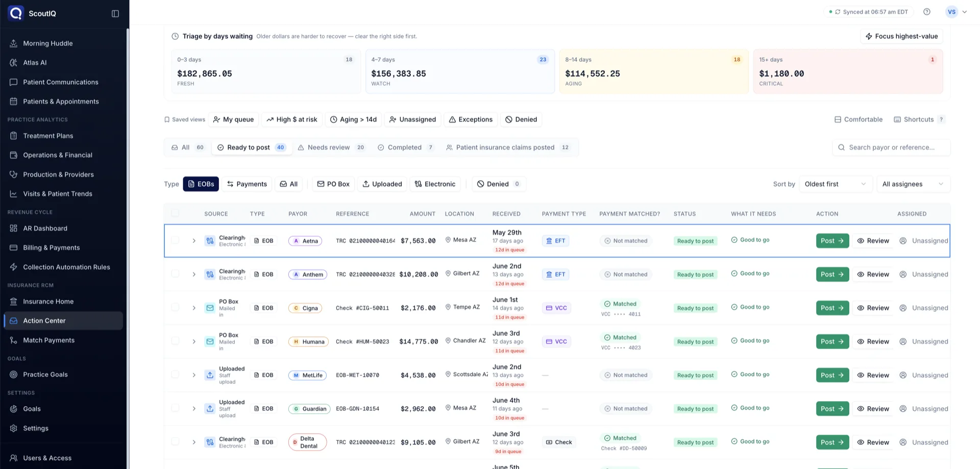Image resolution: width=980 pixels, height=469 pixels.
Task: Open the All assignees dropdown
Action: tap(913, 184)
